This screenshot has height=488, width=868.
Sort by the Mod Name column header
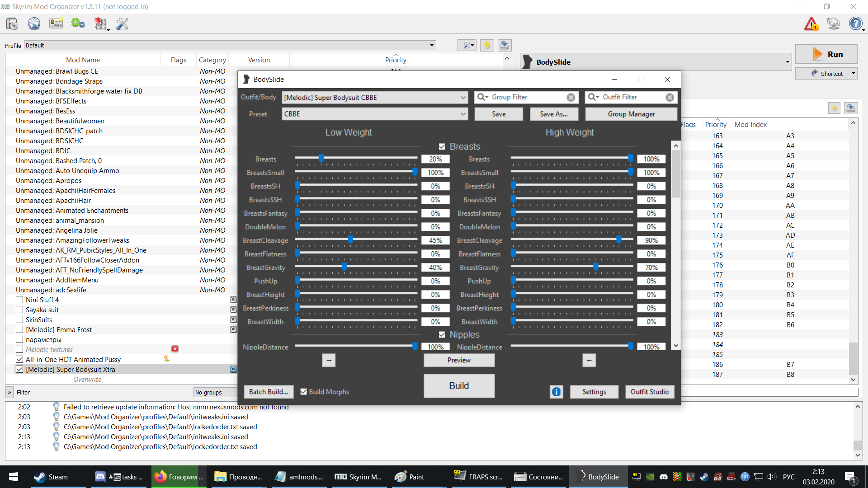(x=83, y=60)
